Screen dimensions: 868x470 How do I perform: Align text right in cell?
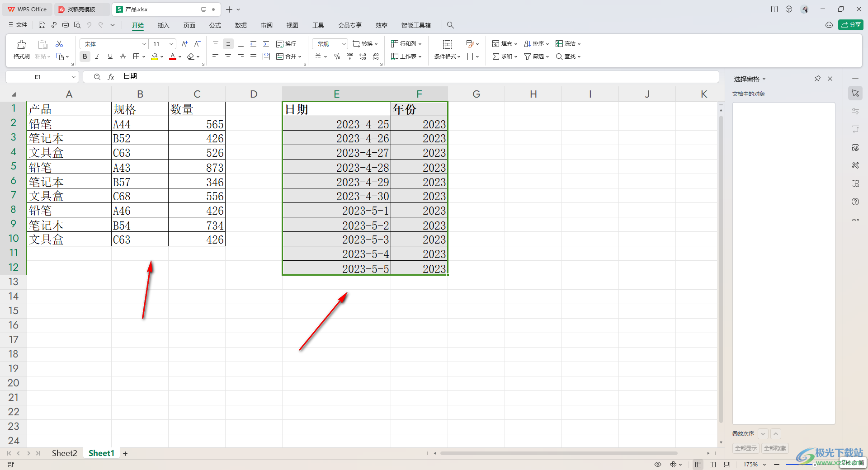241,56
